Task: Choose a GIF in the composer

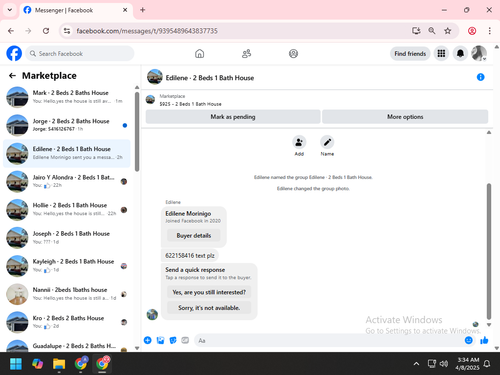Action: tap(185, 340)
